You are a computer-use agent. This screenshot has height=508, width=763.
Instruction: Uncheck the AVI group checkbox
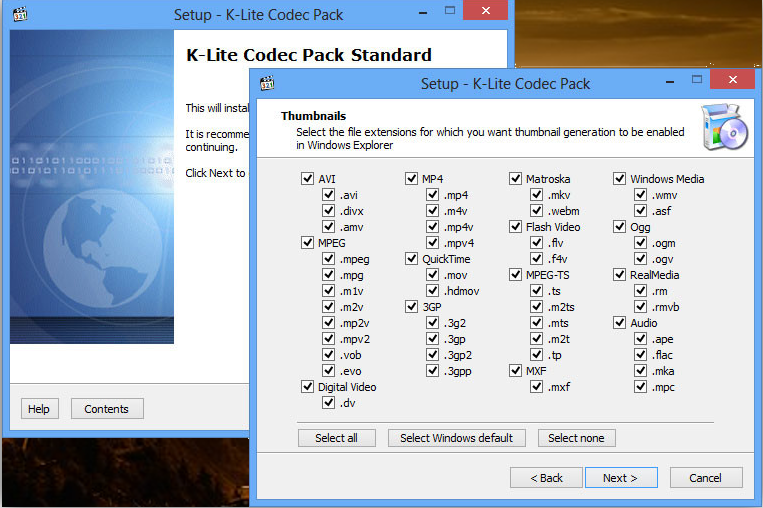pos(307,179)
